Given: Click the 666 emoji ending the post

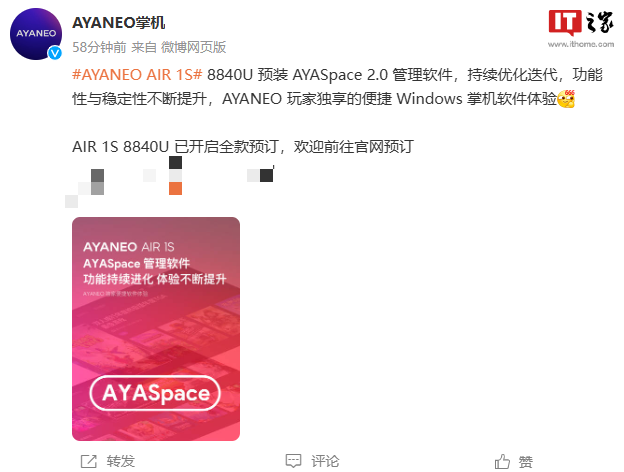Looking at the screenshot, I should pos(566,99).
